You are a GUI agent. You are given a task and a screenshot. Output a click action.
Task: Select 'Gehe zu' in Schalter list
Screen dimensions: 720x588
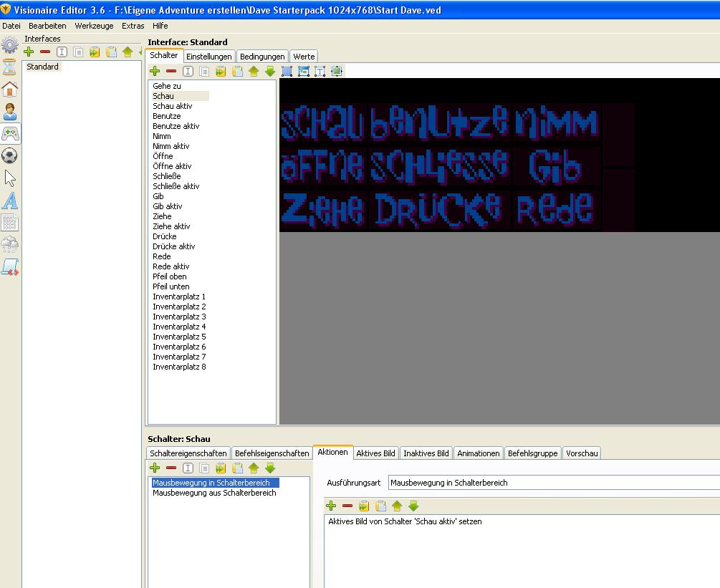tap(167, 86)
